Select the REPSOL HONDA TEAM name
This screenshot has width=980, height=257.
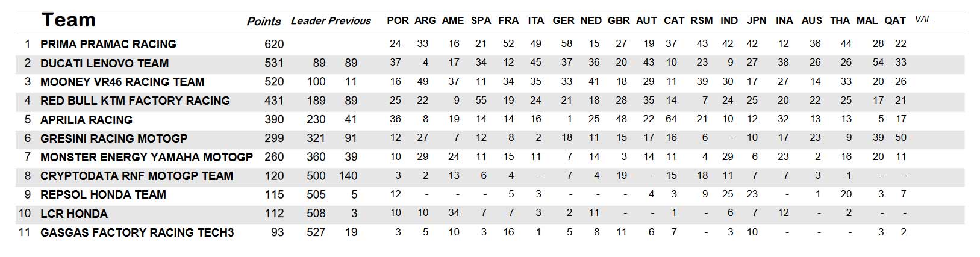click(103, 195)
